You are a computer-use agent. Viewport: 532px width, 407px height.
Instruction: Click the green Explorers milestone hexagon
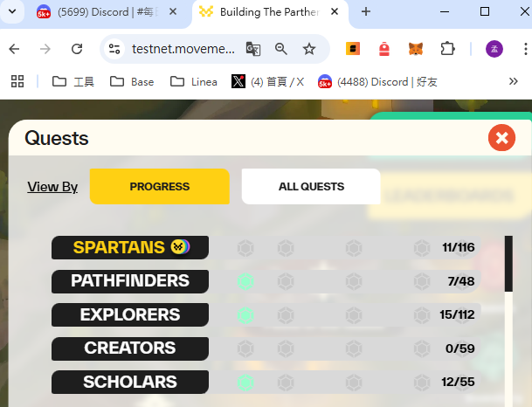[245, 315]
